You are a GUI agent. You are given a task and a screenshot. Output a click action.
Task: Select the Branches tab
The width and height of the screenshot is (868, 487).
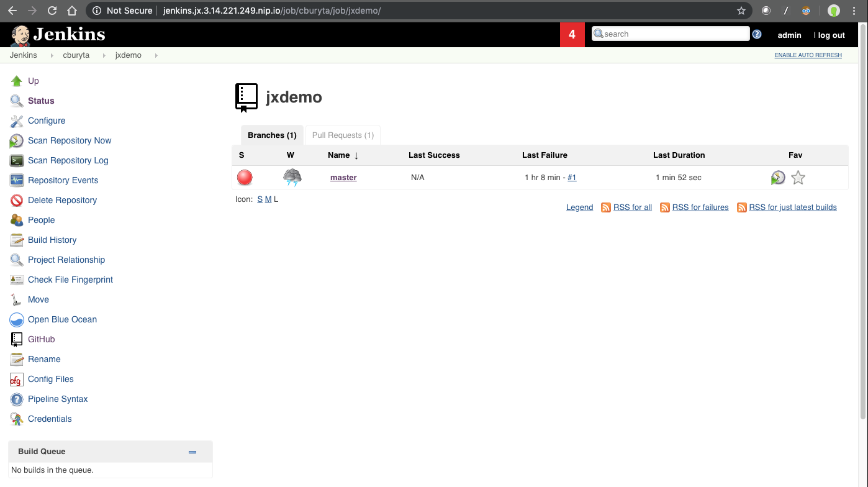[x=272, y=135]
